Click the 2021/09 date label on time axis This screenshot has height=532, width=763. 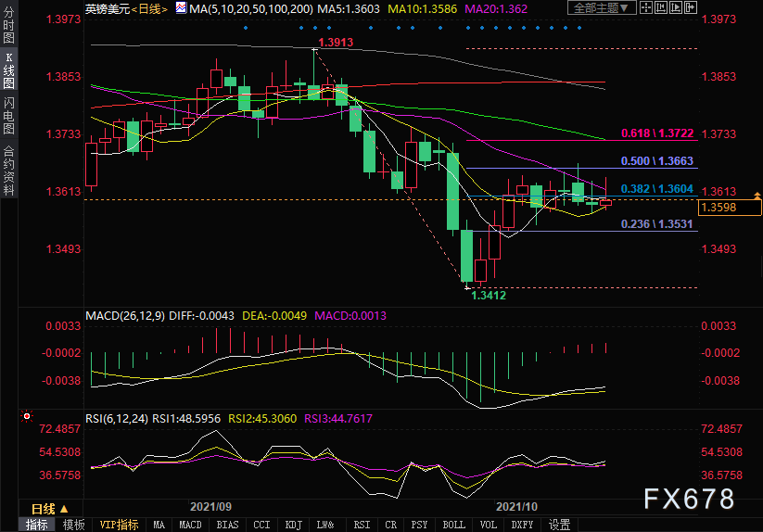pyautogui.click(x=210, y=507)
